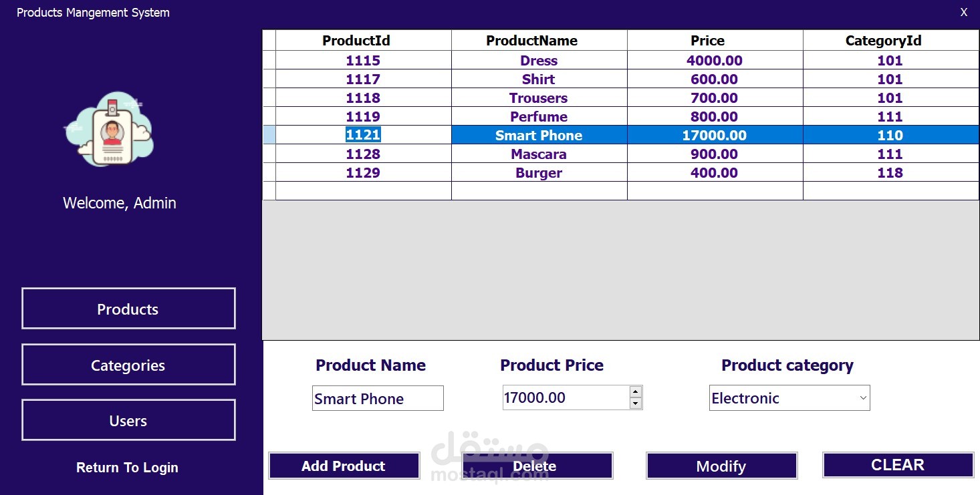Close the window with the X button
Image resolution: width=980 pixels, height=495 pixels.
click(963, 12)
